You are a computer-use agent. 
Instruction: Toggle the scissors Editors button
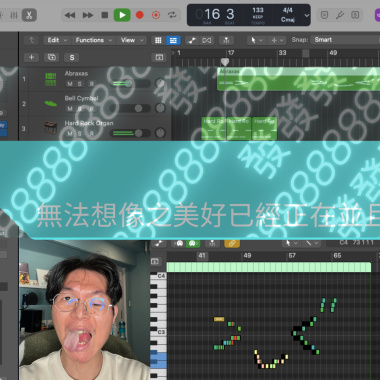[x=29, y=15]
